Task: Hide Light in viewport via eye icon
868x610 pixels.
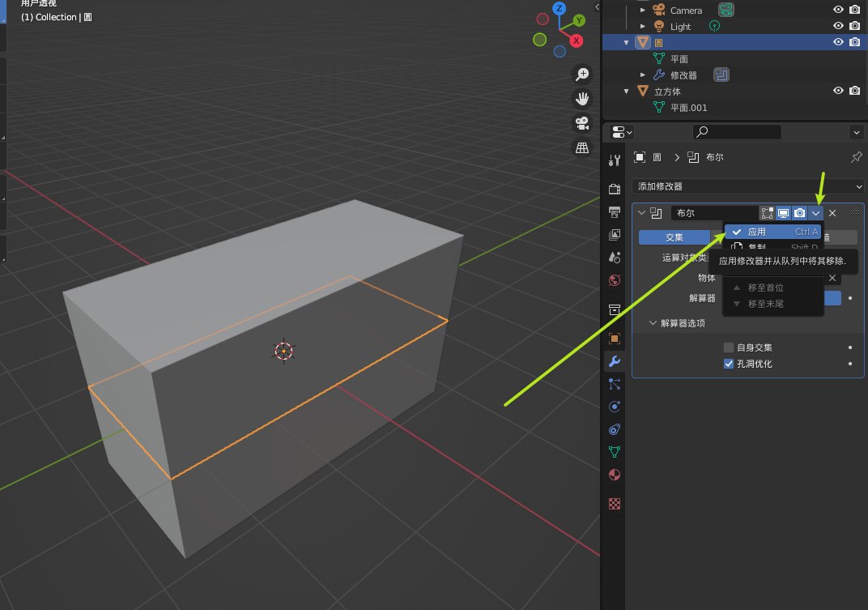Action: tap(838, 25)
